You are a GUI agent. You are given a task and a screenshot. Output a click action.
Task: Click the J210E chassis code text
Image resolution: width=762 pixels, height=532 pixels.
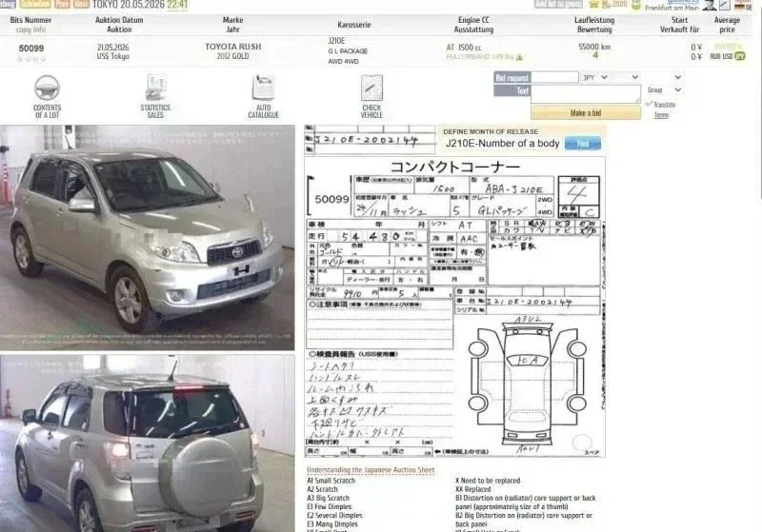pyautogui.click(x=336, y=41)
